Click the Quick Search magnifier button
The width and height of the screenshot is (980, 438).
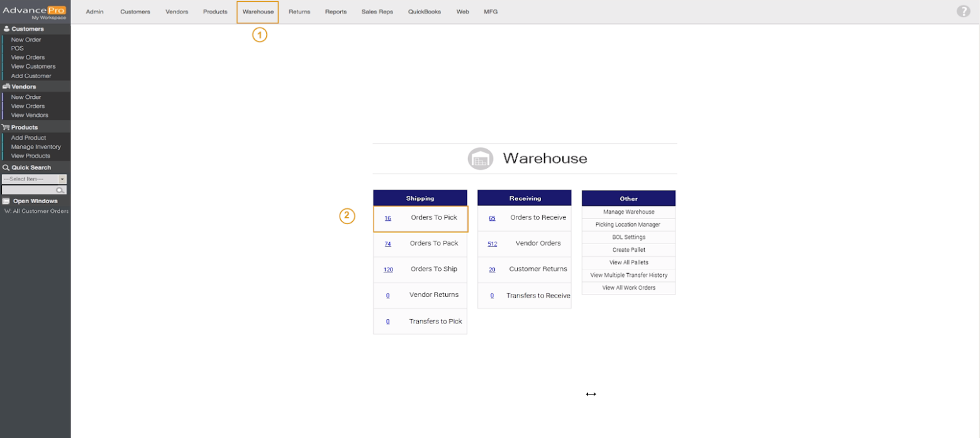(x=60, y=190)
